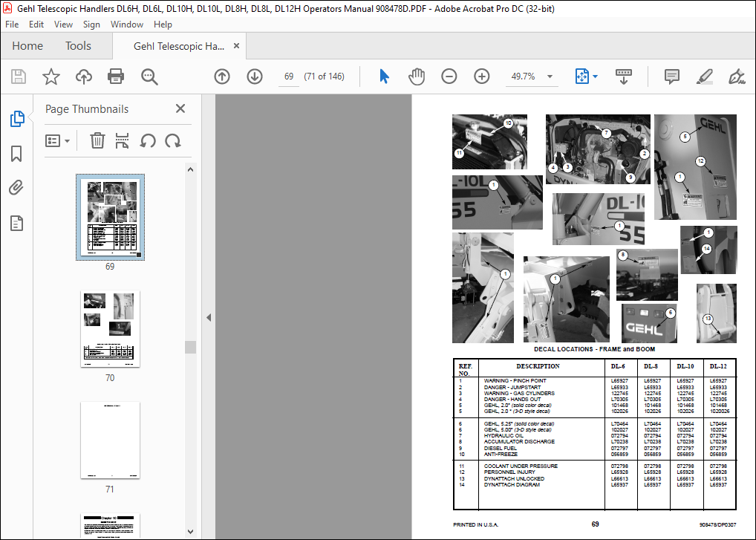The width and height of the screenshot is (756, 540).
Task: Click thumbnails scrollbar up arrow
Action: point(190,169)
